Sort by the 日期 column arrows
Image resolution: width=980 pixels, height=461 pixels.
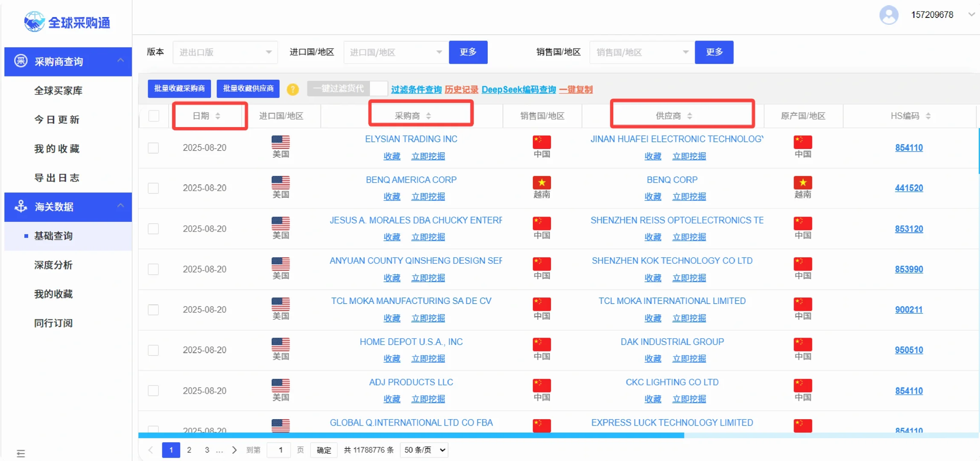click(x=218, y=116)
